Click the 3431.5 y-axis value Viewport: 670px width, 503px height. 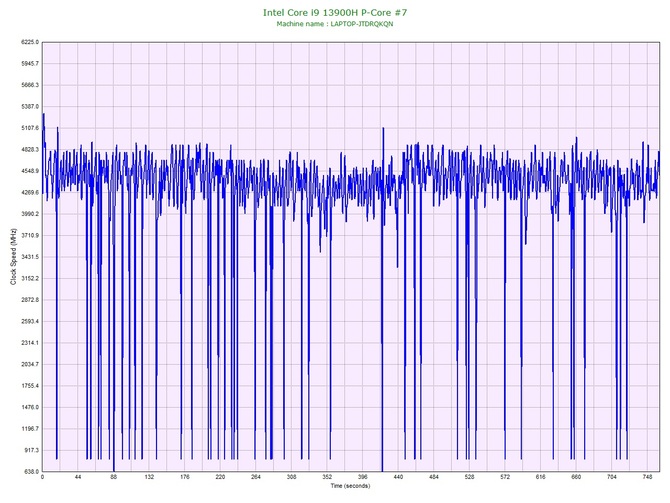(30, 257)
